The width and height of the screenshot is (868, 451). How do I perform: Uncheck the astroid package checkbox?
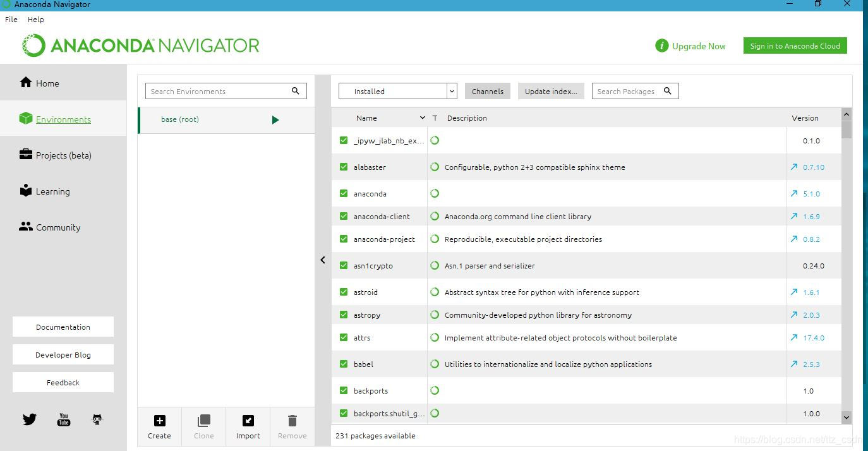coord(344,292)
